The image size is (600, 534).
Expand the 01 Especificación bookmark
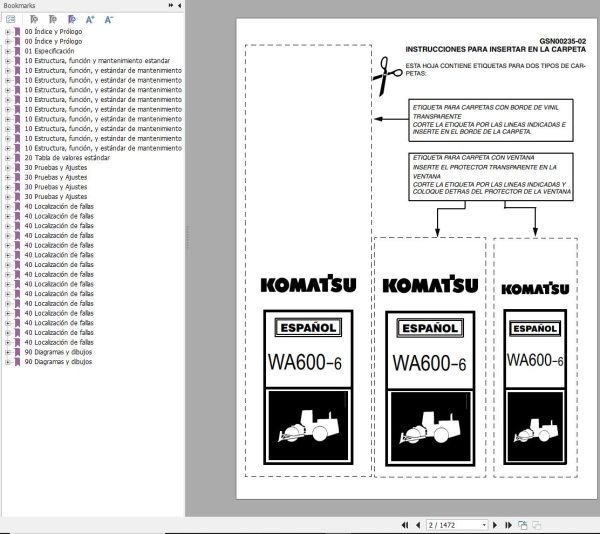point(8,51)
